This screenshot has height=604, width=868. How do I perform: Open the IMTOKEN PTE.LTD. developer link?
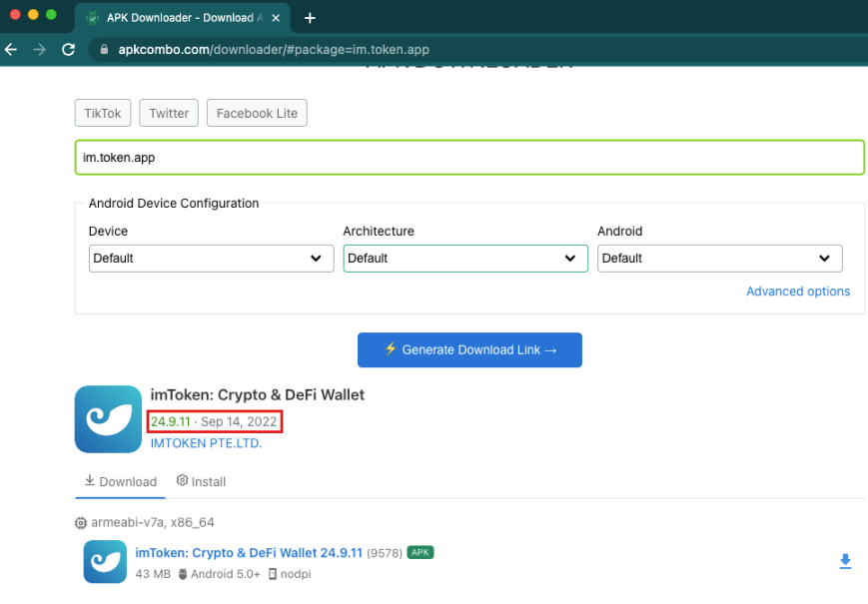(206, 443)
